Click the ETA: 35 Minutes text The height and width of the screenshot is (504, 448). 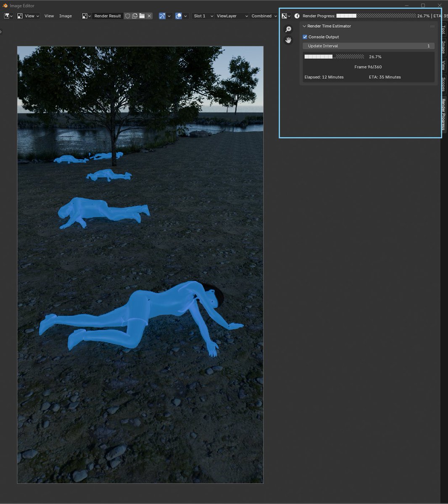(385, 77)
